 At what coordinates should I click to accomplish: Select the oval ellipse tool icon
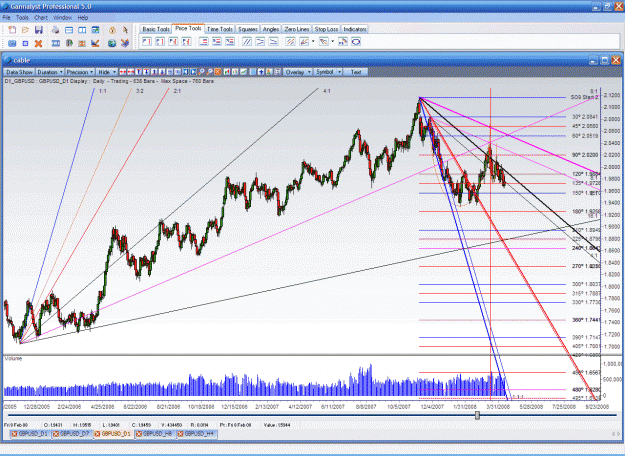(x=356, y=41)
